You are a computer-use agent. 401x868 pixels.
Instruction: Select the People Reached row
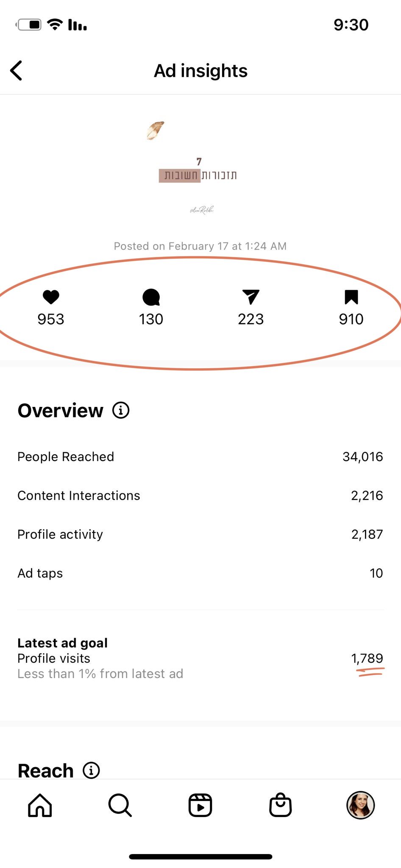pos(200,456)
